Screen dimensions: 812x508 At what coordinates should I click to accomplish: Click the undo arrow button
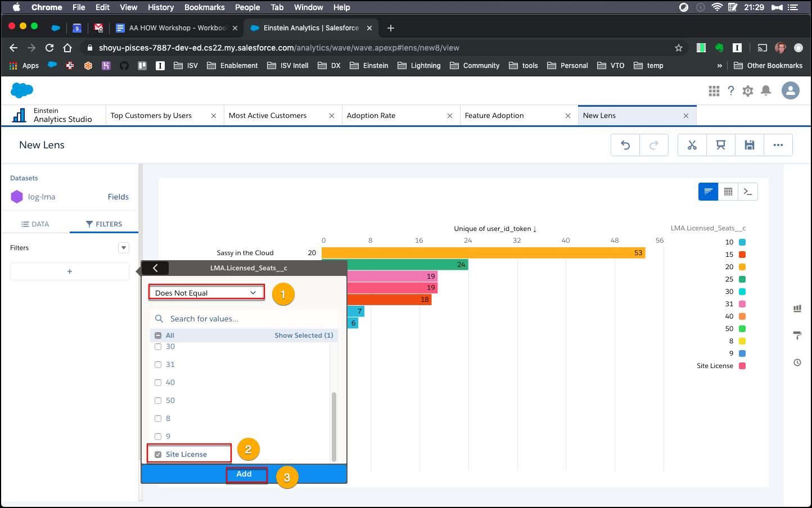[x=625, y=145]
